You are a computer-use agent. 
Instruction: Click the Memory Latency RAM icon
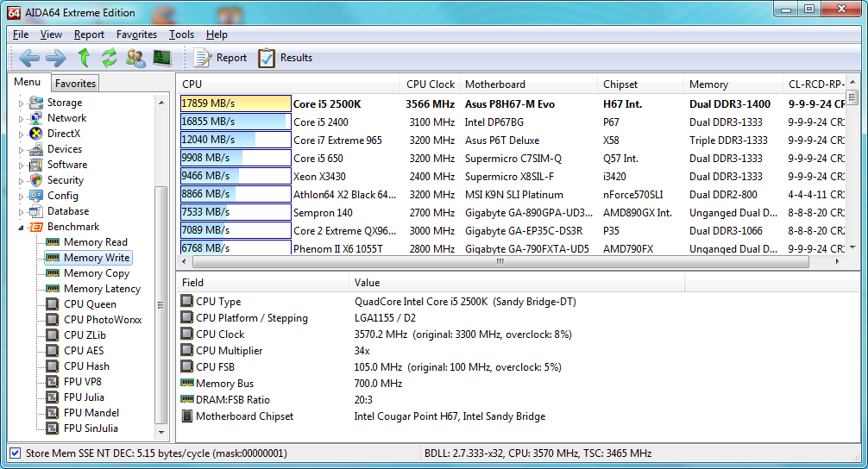pyautogui.click(x=53, y=289)
